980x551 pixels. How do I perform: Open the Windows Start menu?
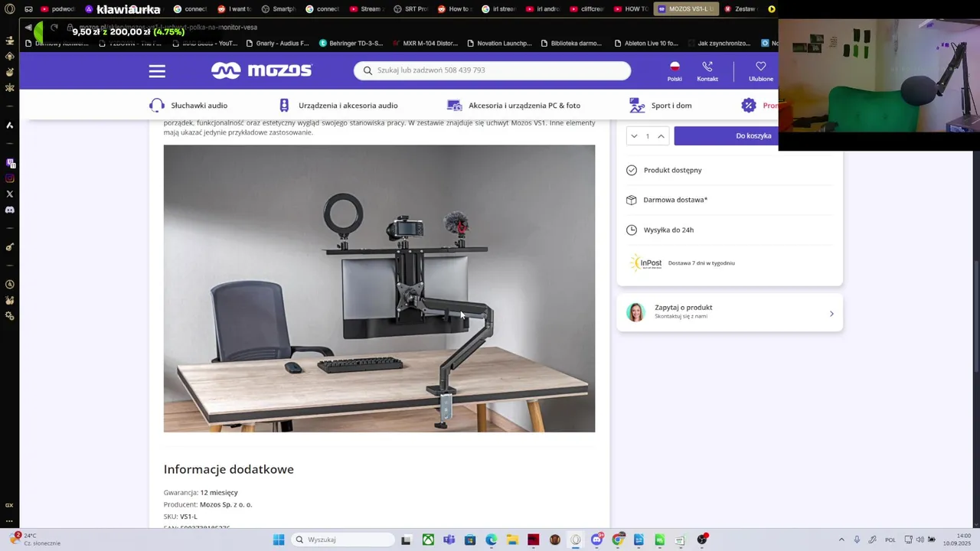click(279, 540)
